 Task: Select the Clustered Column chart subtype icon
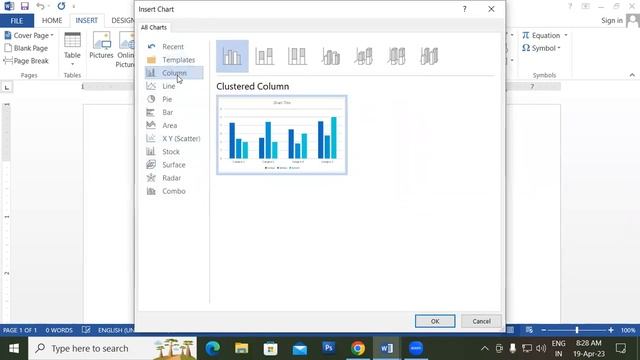[x=232, y=56]
